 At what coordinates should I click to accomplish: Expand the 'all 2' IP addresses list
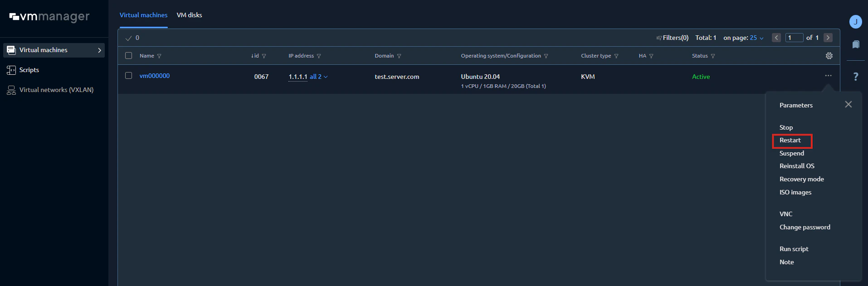pos(319,77)
